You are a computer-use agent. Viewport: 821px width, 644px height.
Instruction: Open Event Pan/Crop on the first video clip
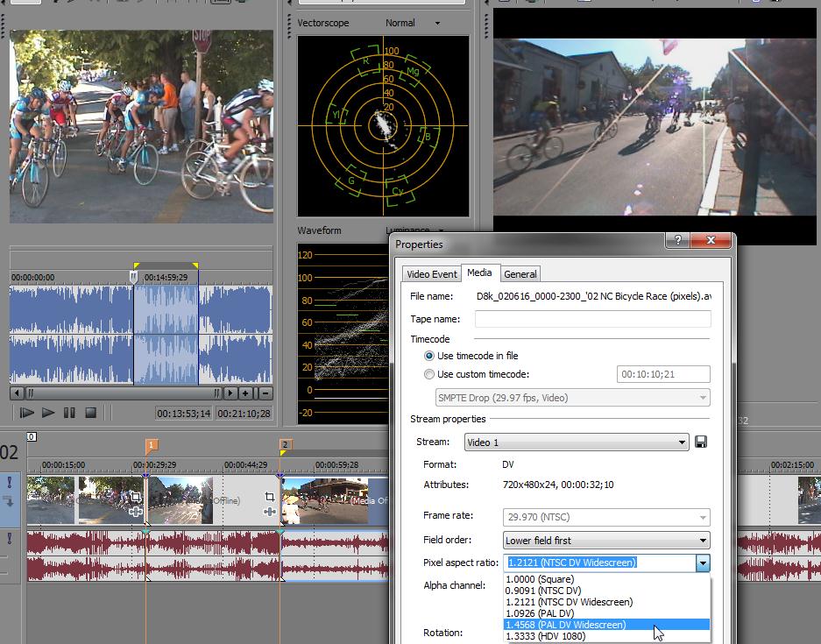coord(136,497)
